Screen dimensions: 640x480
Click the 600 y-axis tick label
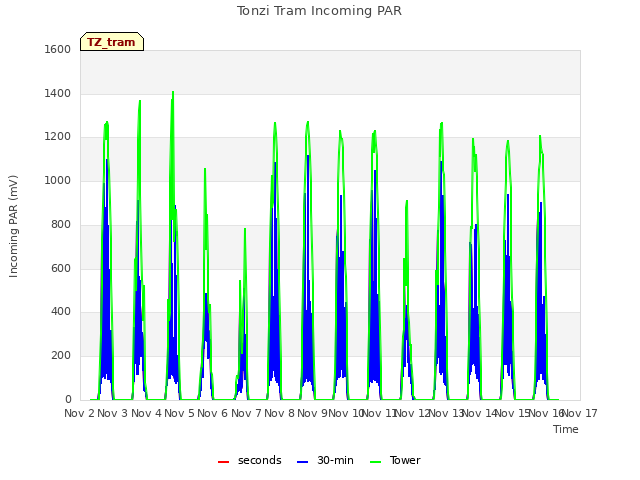[x=61, y=268]
